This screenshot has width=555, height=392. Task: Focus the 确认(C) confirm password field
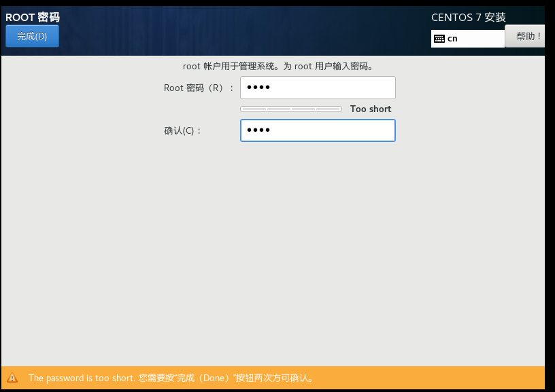(x=318, y=130)
